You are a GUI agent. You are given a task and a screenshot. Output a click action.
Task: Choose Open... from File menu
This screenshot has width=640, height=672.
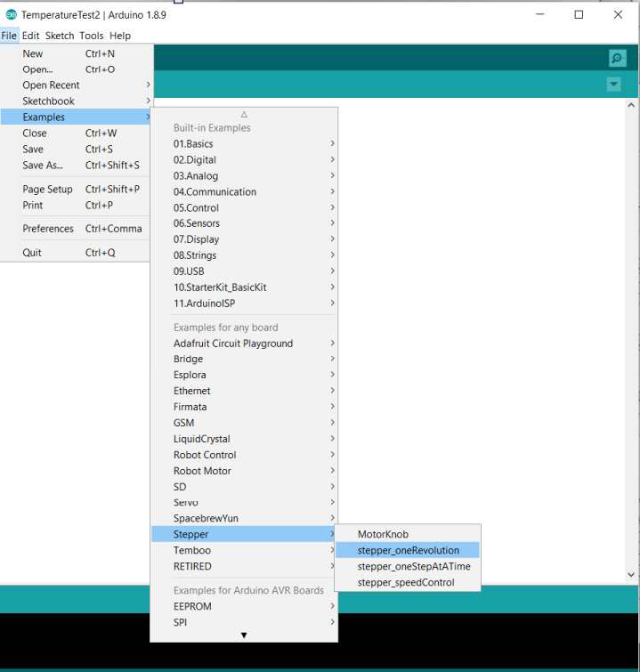76,69
